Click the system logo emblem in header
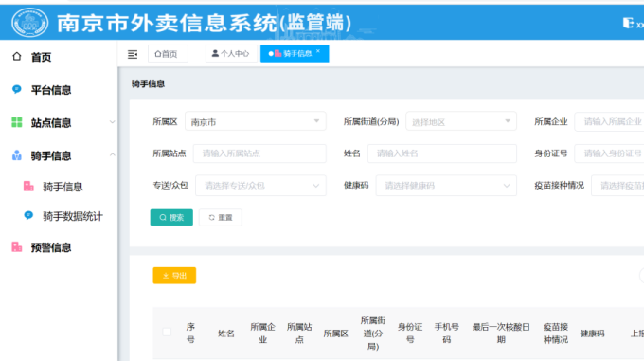 (x=29, y=22)
